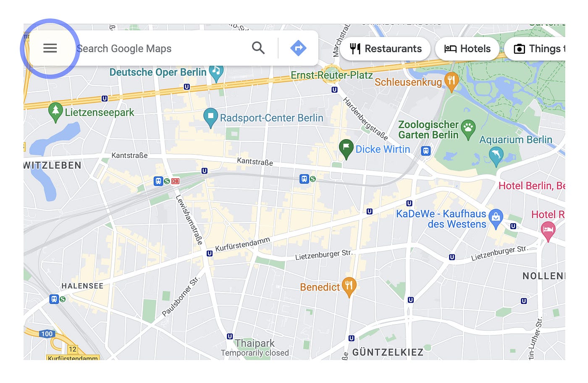The height and width of the screenshot is (383, 588).
Task: Filter by Restaurants
Action: (385, 49)
